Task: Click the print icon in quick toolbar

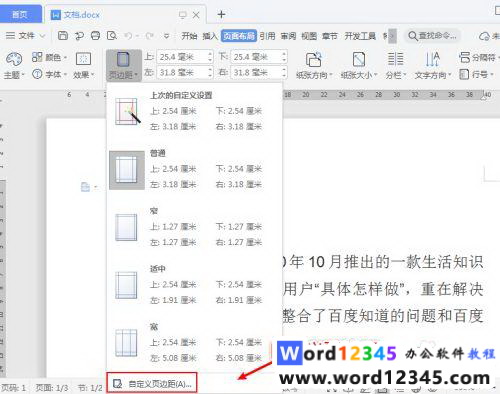Action: click(x=95, y=35)
